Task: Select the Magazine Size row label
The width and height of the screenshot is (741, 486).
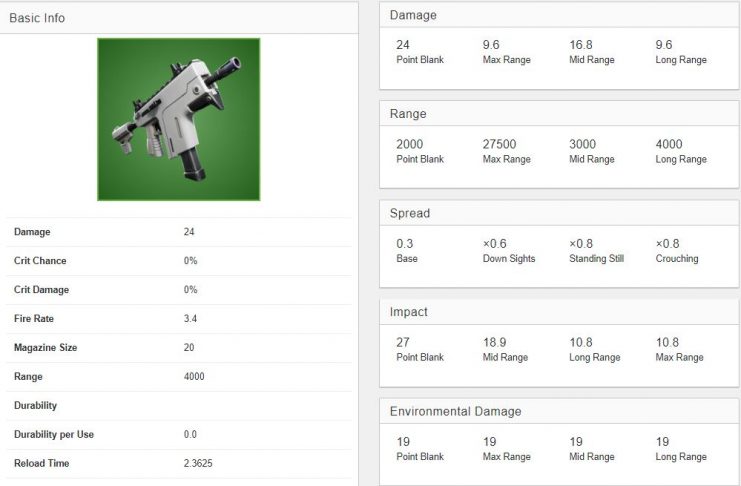Action: [45, 347]
